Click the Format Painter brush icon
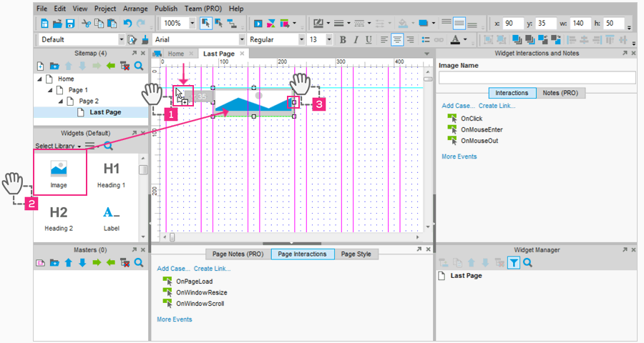Image resolution: width=644 pixels, height=343 pixels. pos(145,39)
